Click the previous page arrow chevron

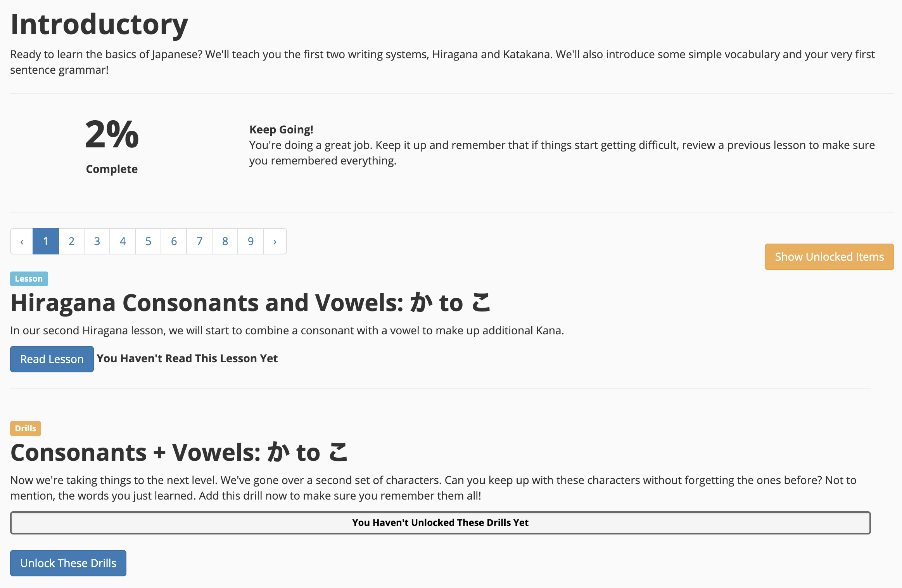coord(22,241)
